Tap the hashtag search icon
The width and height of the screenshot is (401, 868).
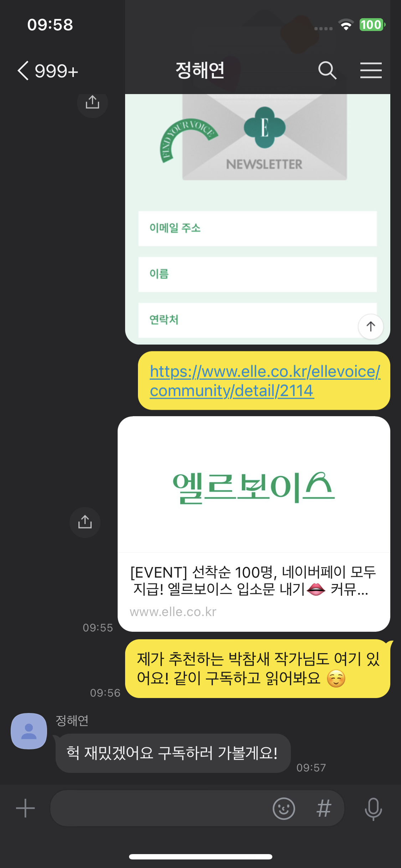pyautogui.click(x=324, y=808)
